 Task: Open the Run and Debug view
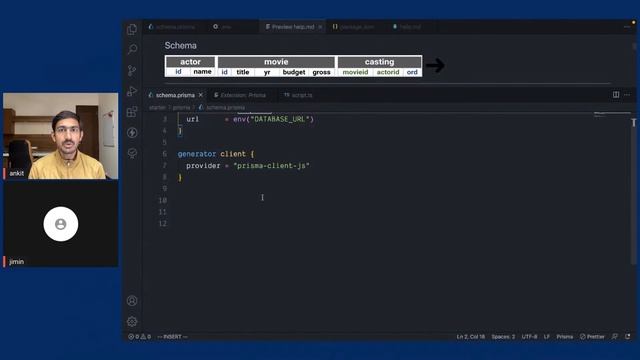[x=132, y=91]
